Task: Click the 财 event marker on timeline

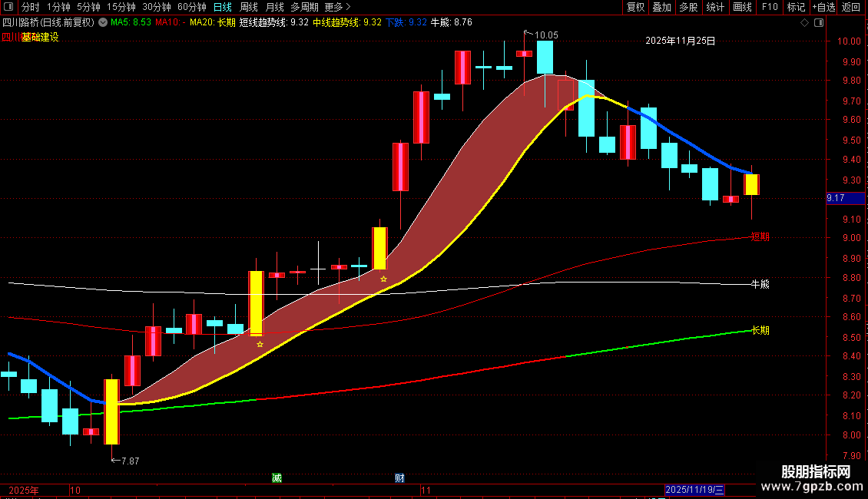Action: pos(399,478)
